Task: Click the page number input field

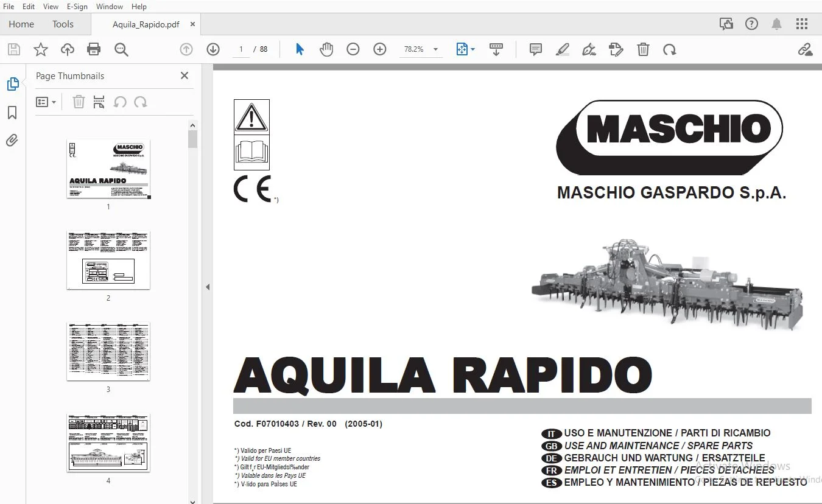Action: 241,49
